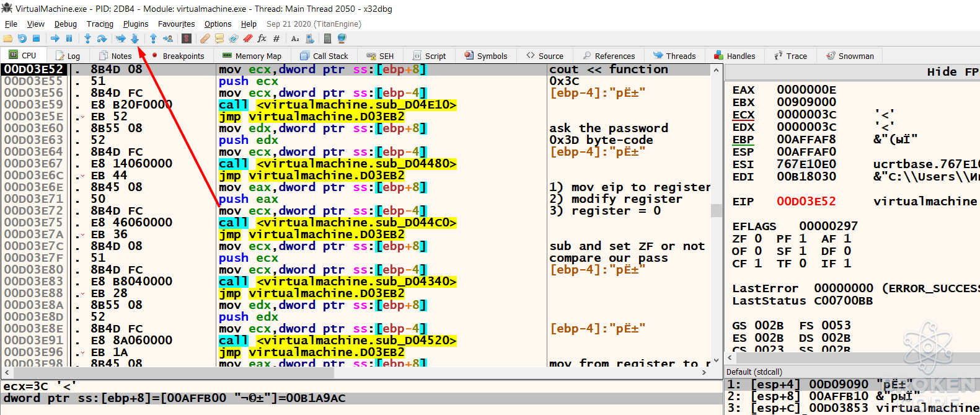Image resolution: width=980 pixels, height=415 pixels.
Task: Run to user code
Action: click(167, 38)
